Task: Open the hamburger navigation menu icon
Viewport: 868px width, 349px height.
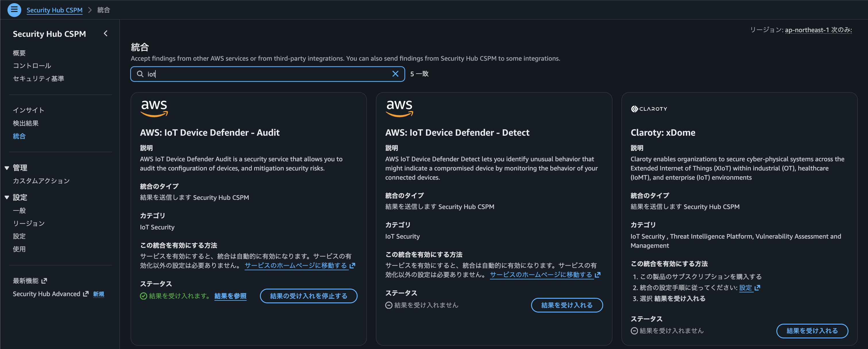Action: pyautogui.click(x=14, y=10)
